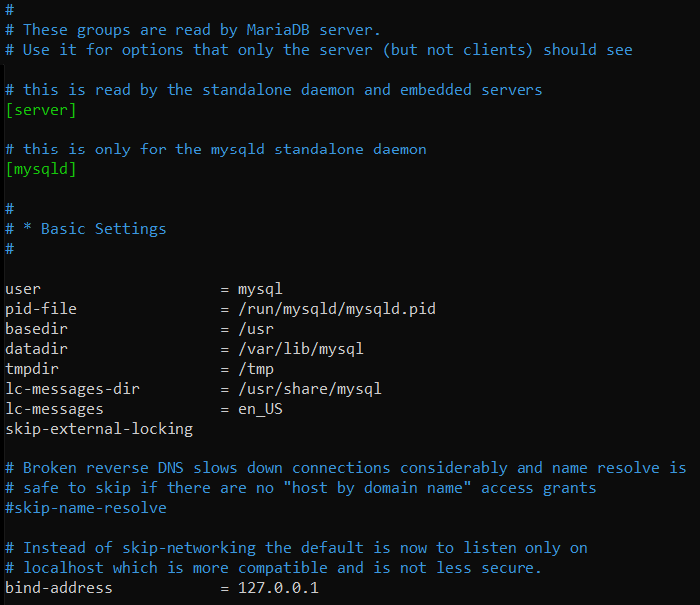Click the tmpdir value /tmp

(255, 369)
